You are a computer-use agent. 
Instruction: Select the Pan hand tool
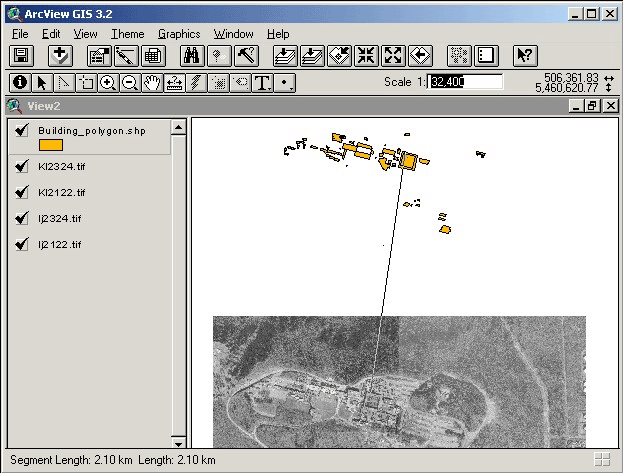coord(152,83)
